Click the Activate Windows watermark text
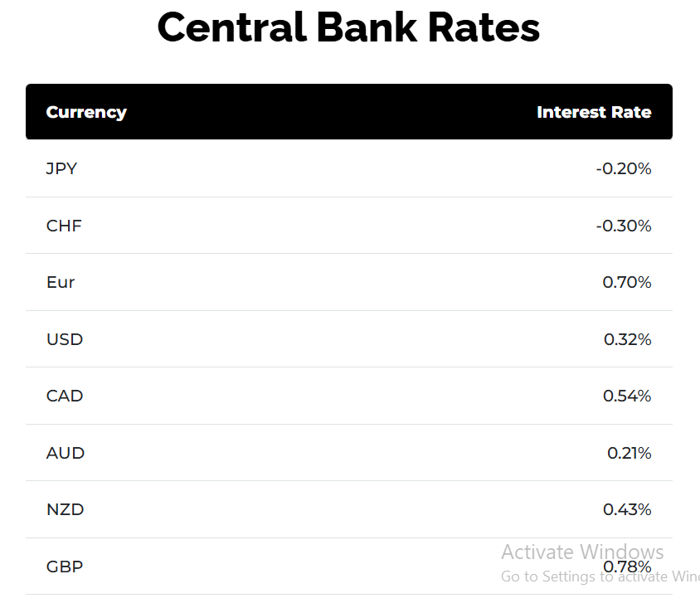 click(x=582, y=552)
